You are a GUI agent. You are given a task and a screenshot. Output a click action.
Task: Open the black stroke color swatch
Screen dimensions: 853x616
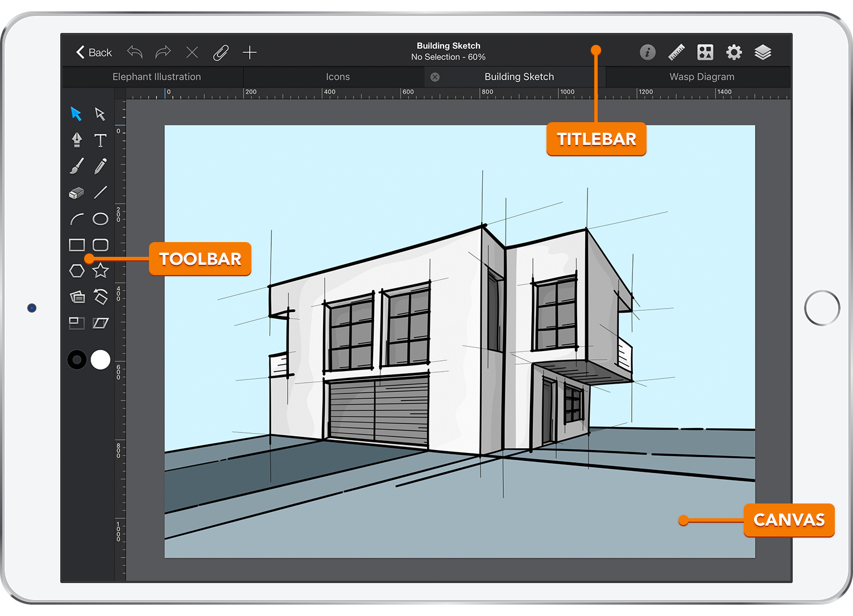pos(77,360)
